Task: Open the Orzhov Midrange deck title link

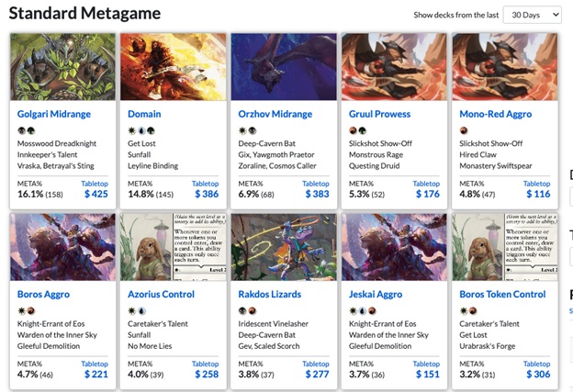Action: (275, 114)
